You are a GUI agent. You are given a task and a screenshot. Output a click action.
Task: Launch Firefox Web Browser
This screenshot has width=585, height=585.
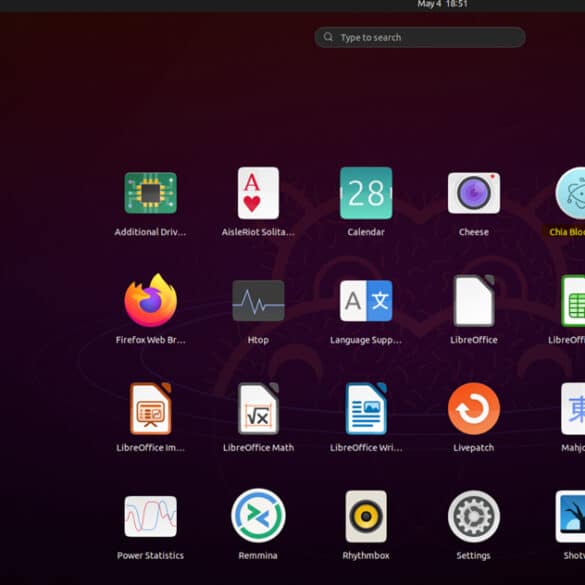150,301
